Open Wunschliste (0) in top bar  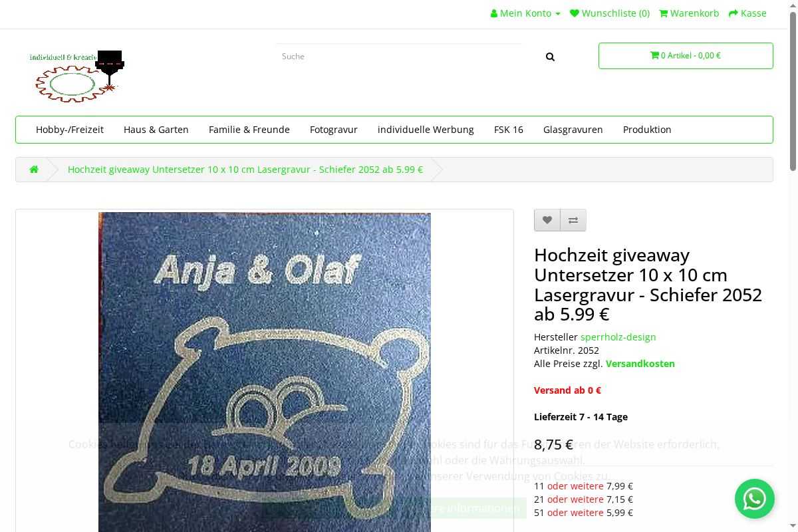610,13
